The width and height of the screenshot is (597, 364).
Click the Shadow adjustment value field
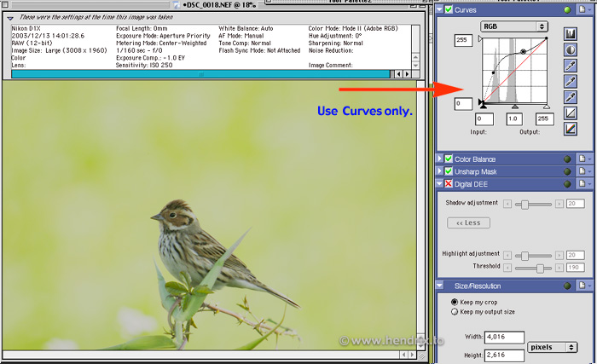[575, 204]
